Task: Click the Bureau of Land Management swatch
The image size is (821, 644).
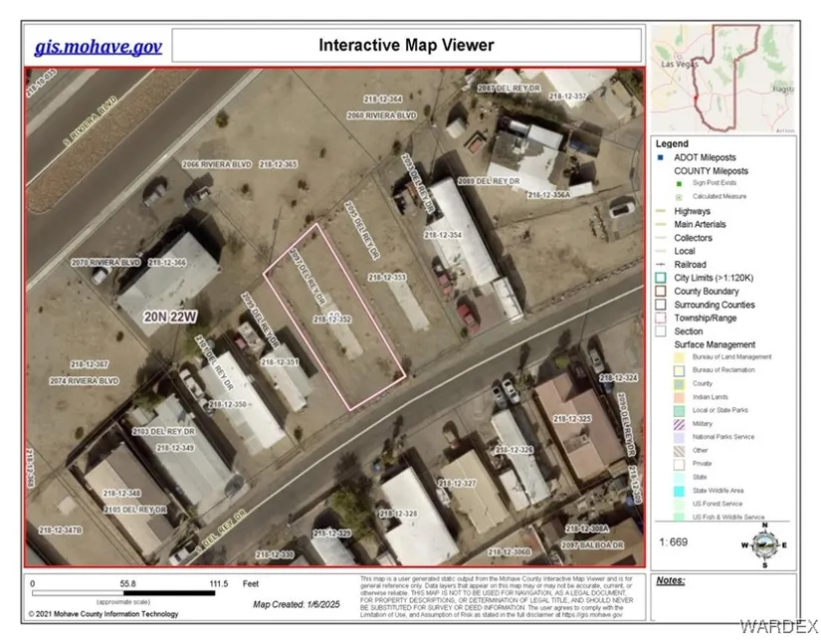Action: coord(678,356)
